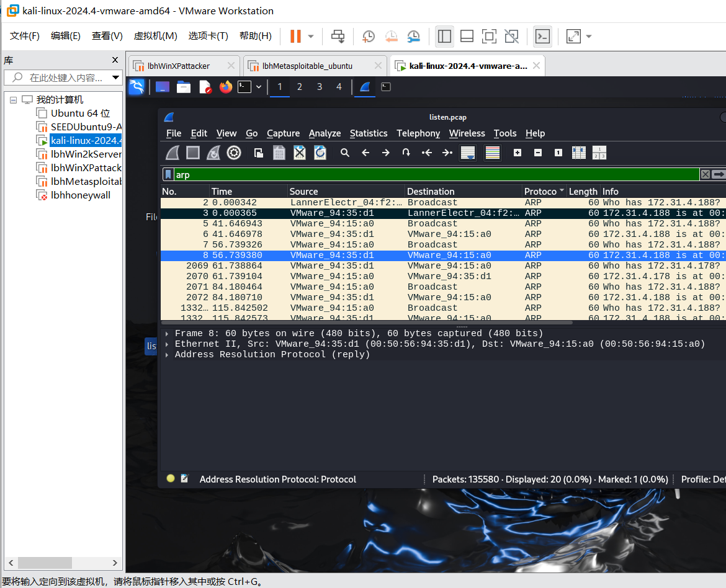This screenshot has width=726, height=588.
Task: Sort packets by the Protocol column header
Action: 544,191
